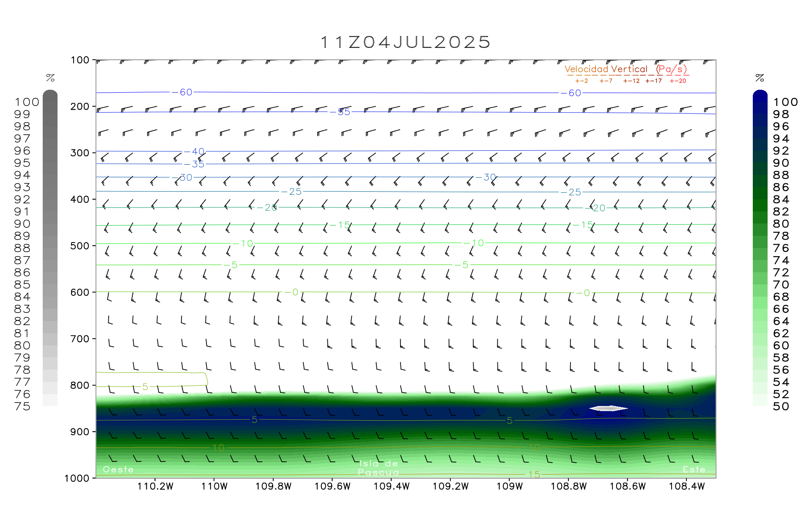Viewport: 812px width, 508px height.
Task: Click the 108.8W longitude axis label
Action: click(569, 486)
